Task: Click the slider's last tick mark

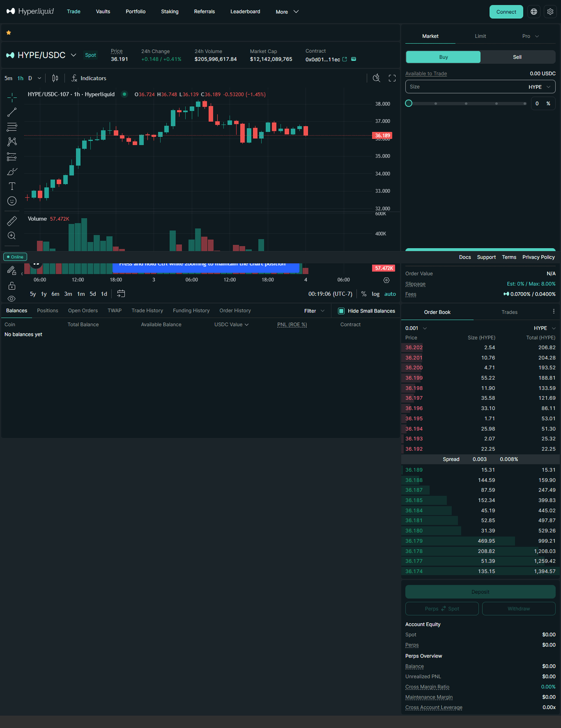Action: point(525,103)
